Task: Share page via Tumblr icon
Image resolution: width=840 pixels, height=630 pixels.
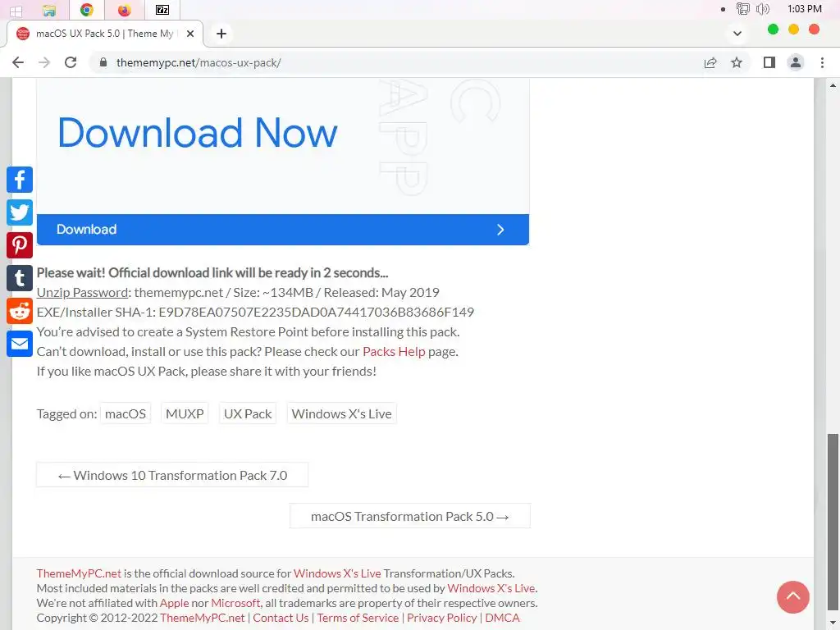Action: click(x=20, y=278)
